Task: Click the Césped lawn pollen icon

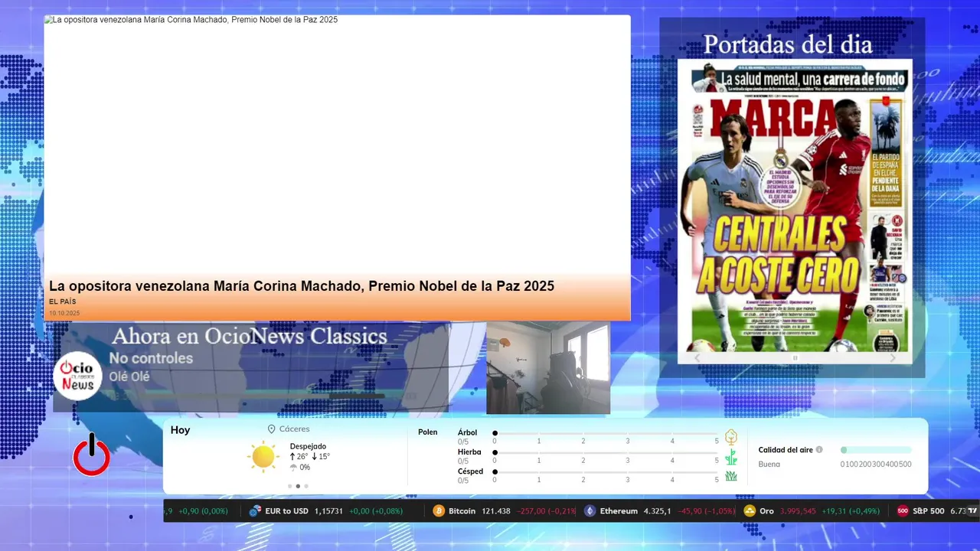Action: [x=731, y=476]
